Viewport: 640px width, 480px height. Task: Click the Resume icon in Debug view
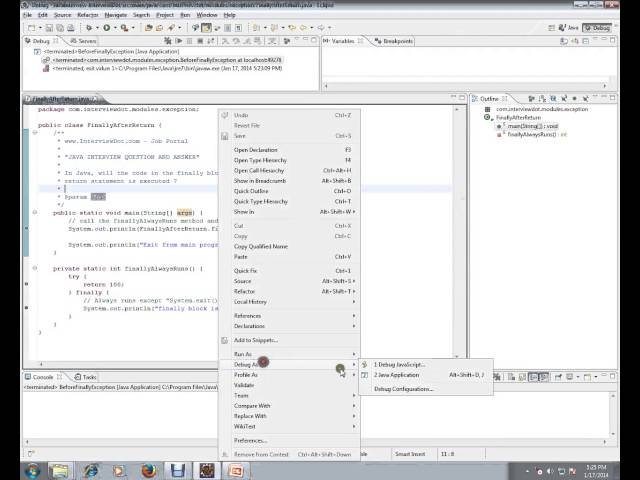179,41
